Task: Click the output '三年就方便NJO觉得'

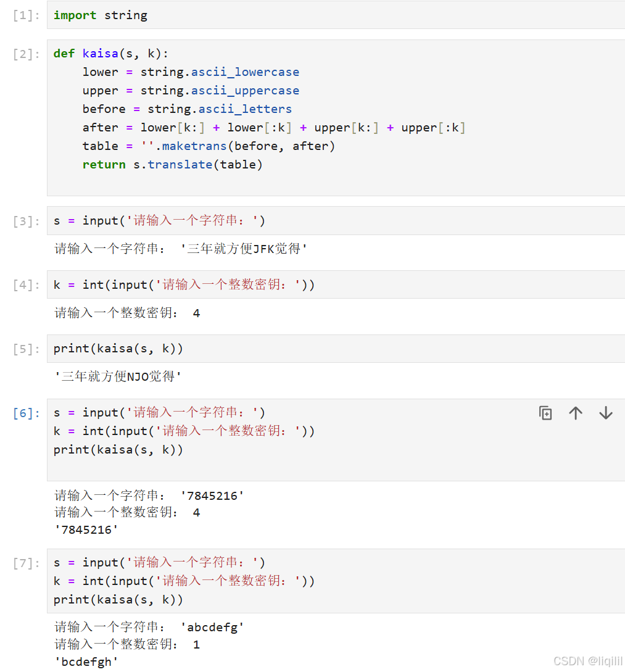Action: point(118,376)
